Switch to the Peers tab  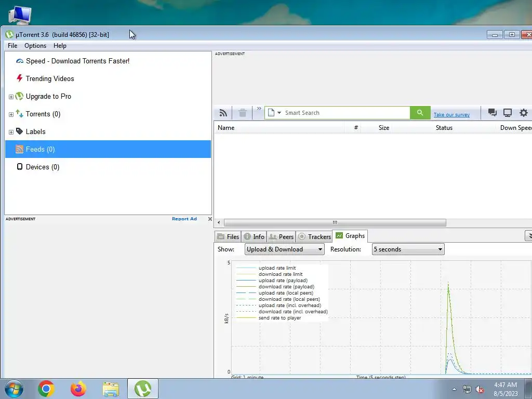click(281, 237)
